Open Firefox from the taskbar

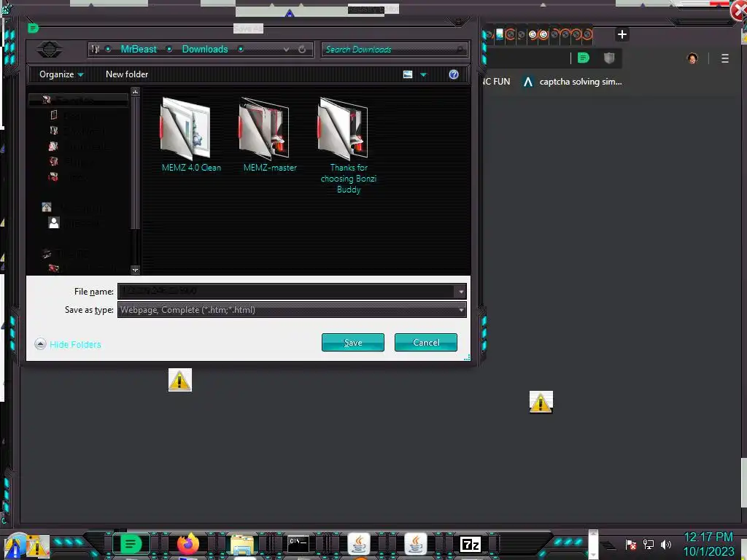coord(188,543)
